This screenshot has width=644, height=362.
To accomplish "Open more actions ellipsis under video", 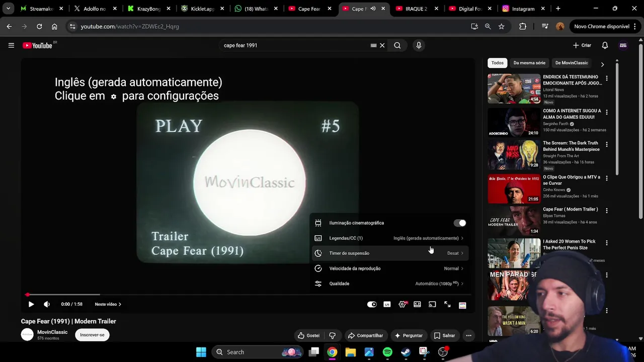I will point(468,335).
